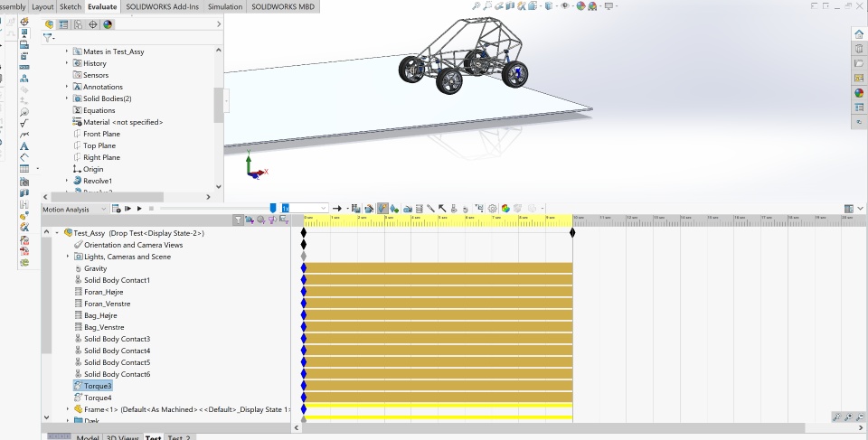Image resolution: width=868 pixels, height=440 pixels.
Task: Select Solid Body Contact1 entry
Action: pos(117,280)
